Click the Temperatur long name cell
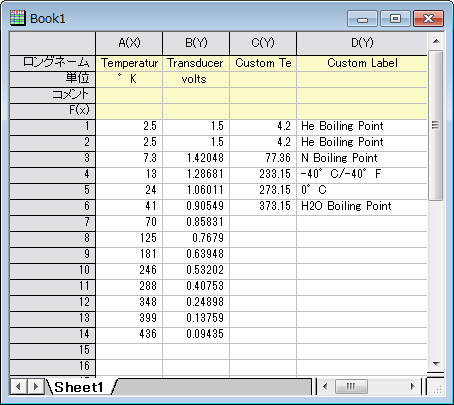This screenshot has height=405, width=454. 129,63
